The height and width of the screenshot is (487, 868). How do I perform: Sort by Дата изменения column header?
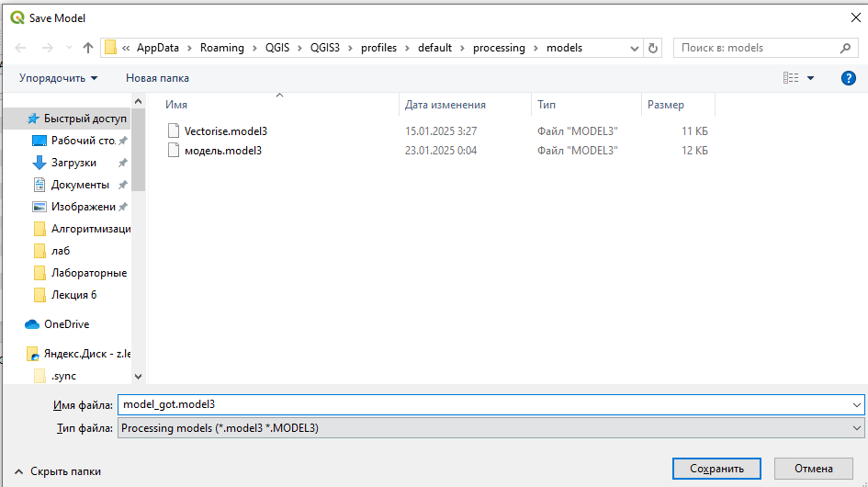coord(445,105)
